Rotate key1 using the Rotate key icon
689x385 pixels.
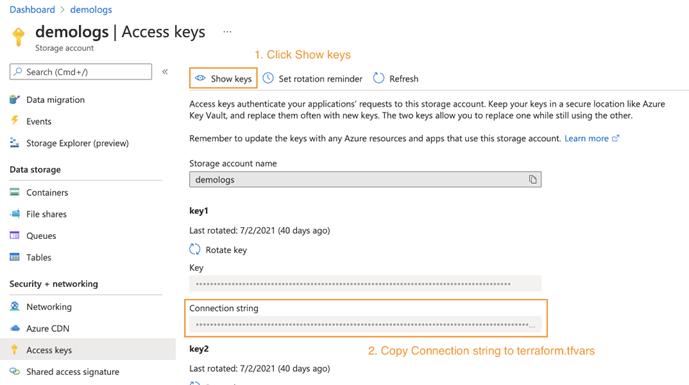point(195,250)
